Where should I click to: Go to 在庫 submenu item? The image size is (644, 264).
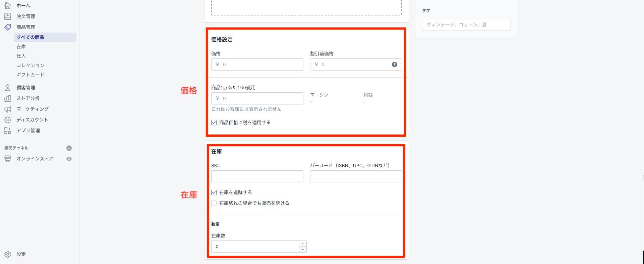pyautogui.click(x=21, y=47)
